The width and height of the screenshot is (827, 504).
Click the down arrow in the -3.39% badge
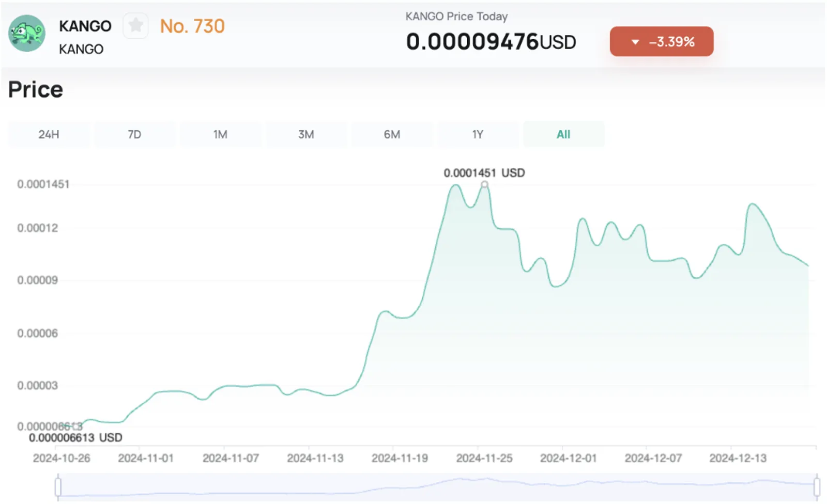pyautogui.click(x=635, y=42)
